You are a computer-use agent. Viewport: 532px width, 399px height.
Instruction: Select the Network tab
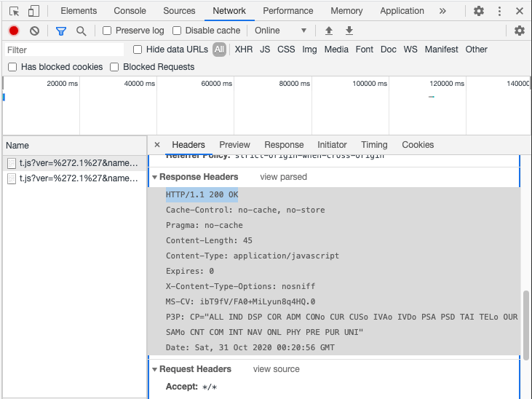229,11
